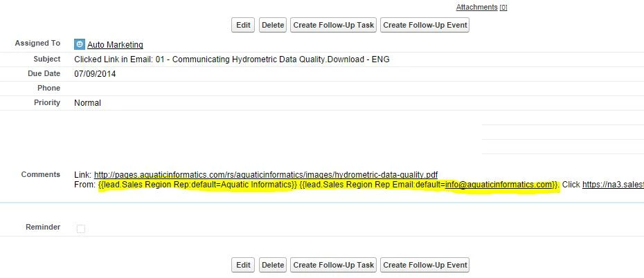
Task: Open the Auto Marketing user link
Action: pos(115,45)
